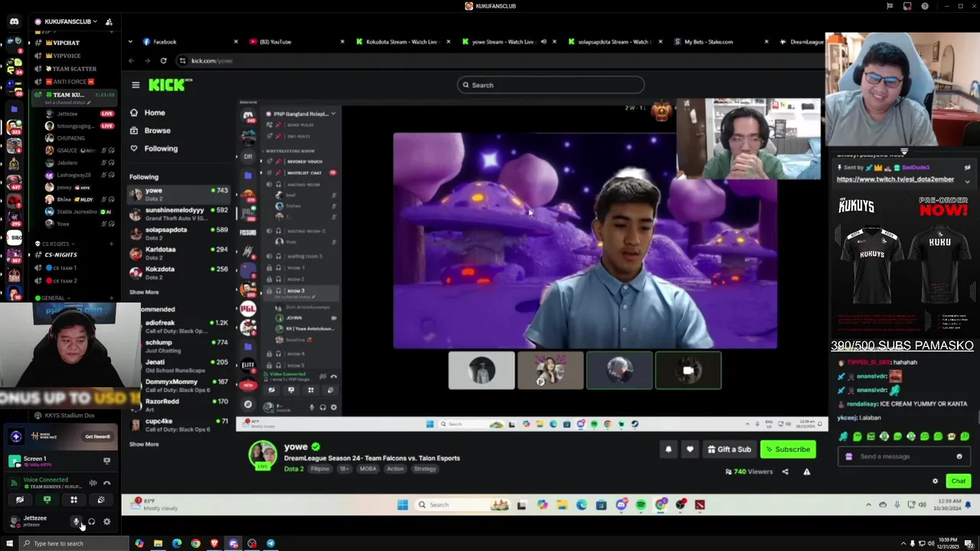
Task: Click the Send a message chat field
Action: [903, 456]
